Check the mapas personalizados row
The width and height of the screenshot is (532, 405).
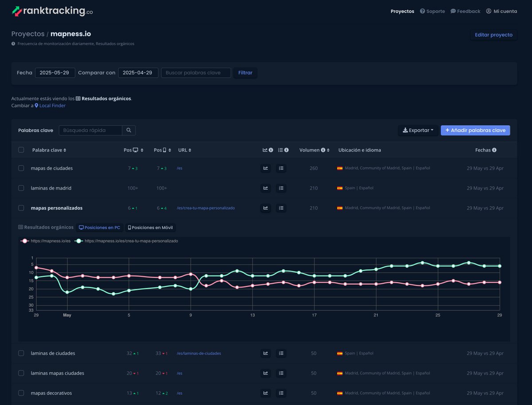point(21,208)
